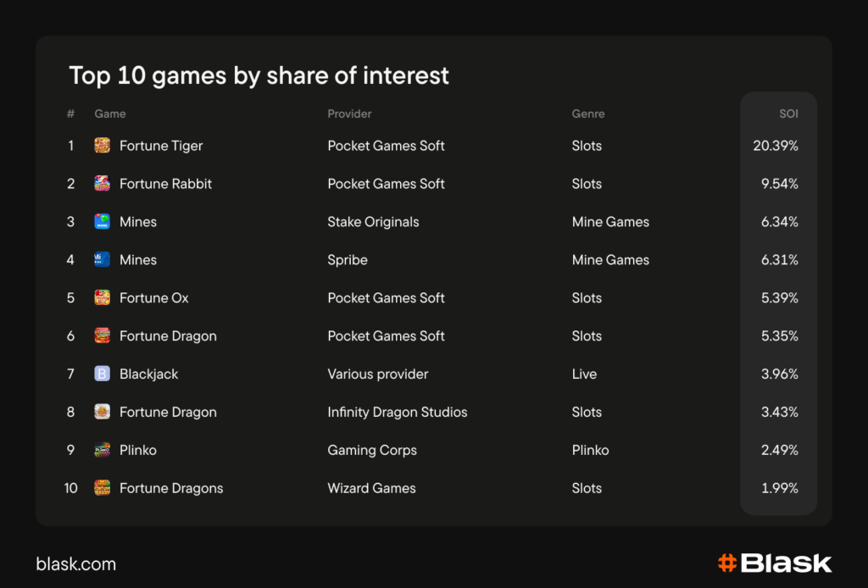Click the Top 10 games title
The width and height of the screenshot is (868, 588).
click(259, 75)
